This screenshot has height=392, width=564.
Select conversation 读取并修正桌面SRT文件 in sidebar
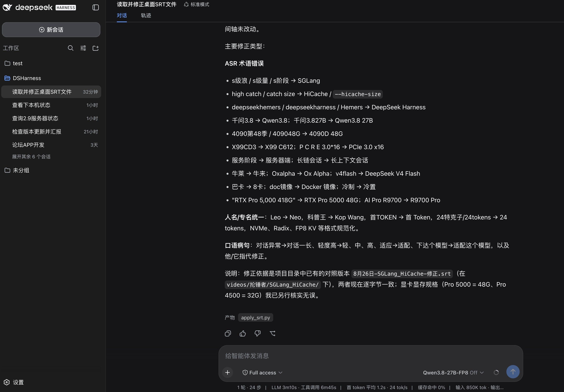[51, 92]
